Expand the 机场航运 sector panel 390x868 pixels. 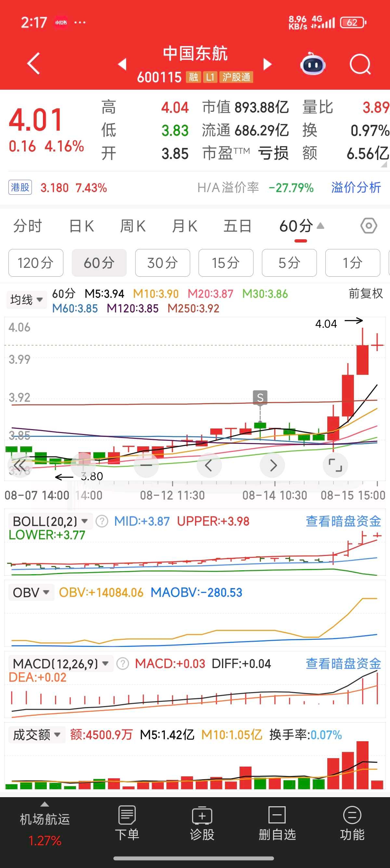(45, 823)
